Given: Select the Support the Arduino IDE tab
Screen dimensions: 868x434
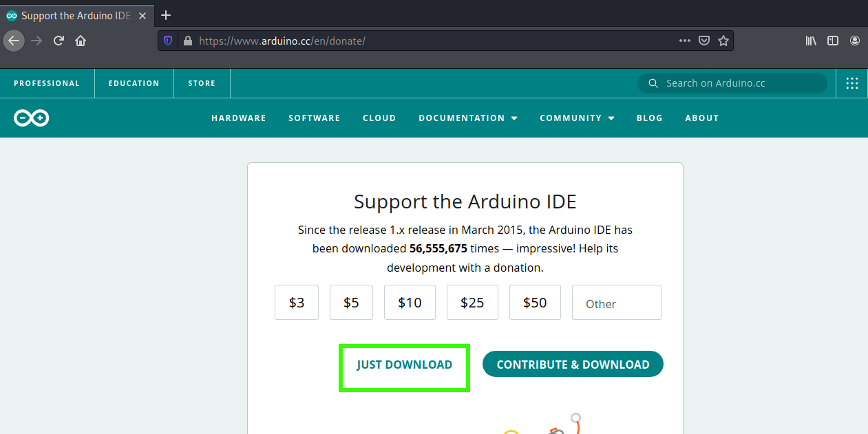Looking at the screenshot, I should pyautogui.click(x=76, y=15).
